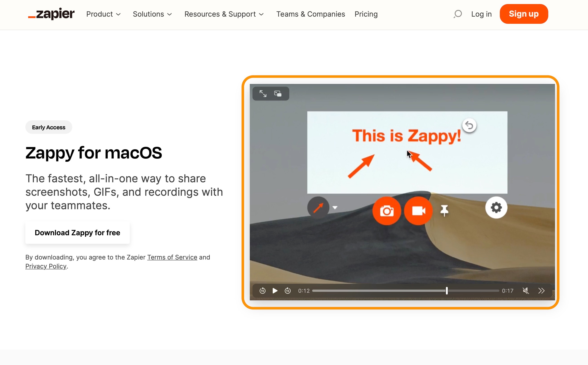
Task: Play the Zappy demo video
Action: coord(275,291)
